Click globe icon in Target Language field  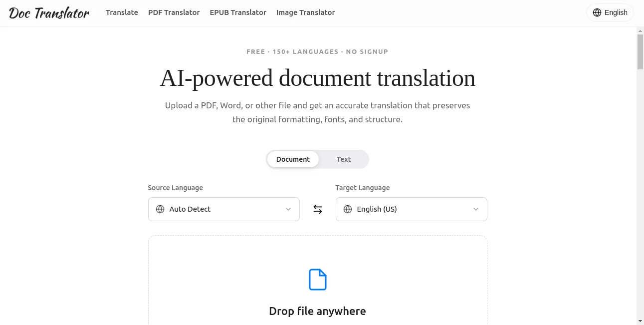[x=348, y=209]
